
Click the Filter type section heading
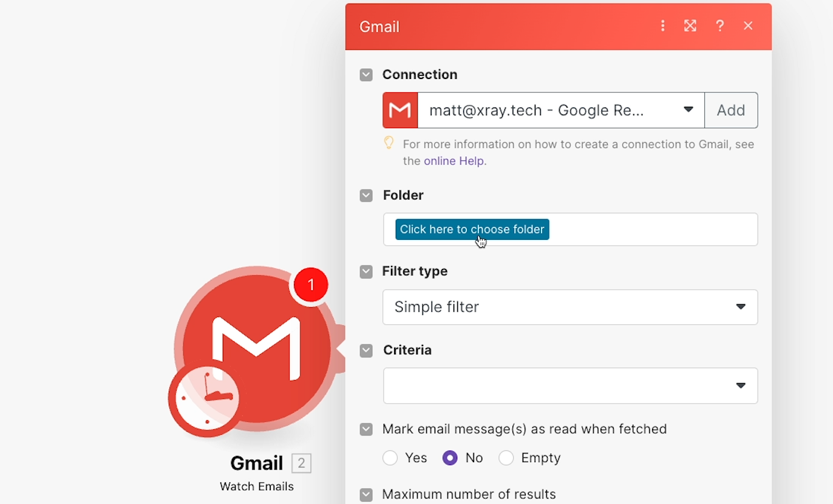[x=415, y=271]
